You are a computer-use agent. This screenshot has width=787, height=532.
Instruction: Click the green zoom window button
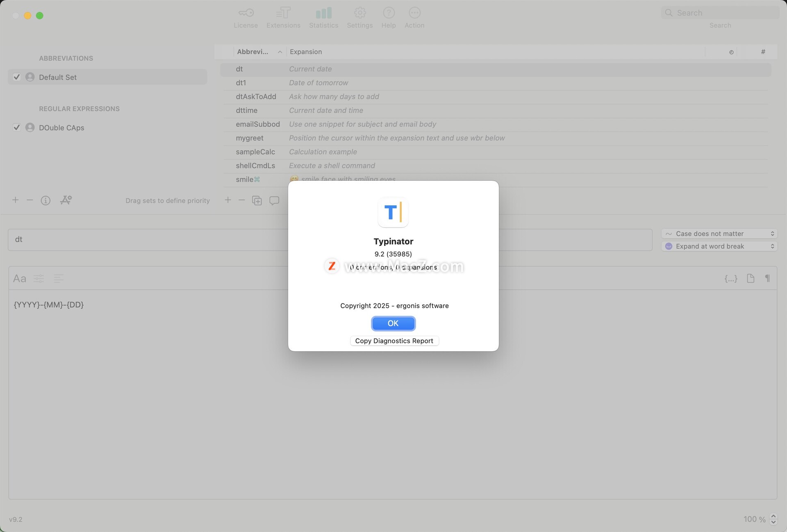coord(40,16)
